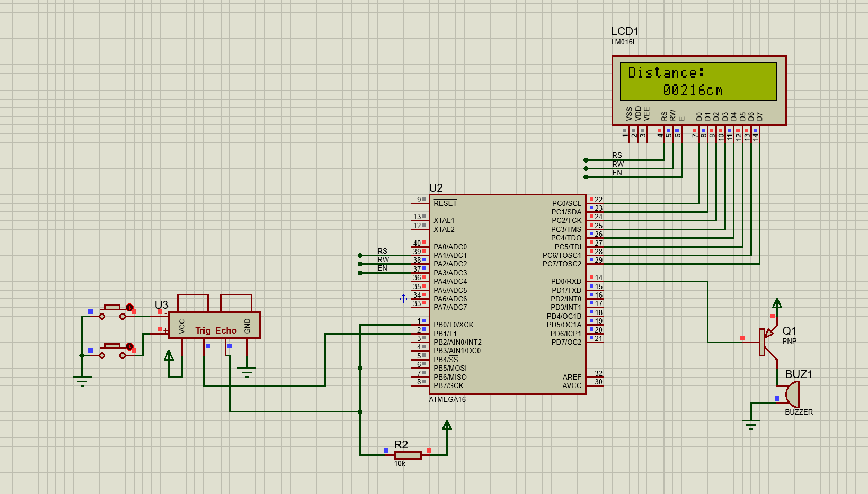Click the VCC label on the U3 sensor
This screenshot has width=868, height=494.
[x=182, y=326]
